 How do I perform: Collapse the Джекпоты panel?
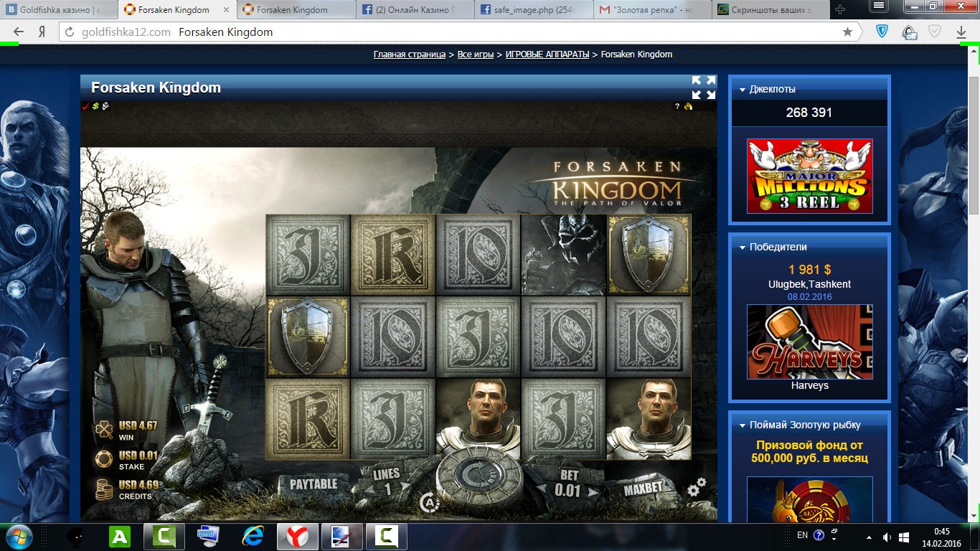coord(742,90)
